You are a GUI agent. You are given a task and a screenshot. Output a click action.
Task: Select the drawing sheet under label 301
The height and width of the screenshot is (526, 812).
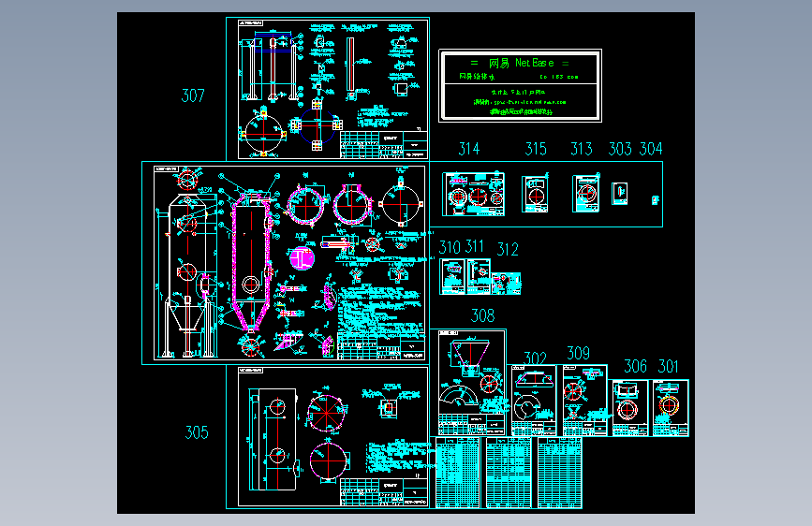(x=671, y=408)
